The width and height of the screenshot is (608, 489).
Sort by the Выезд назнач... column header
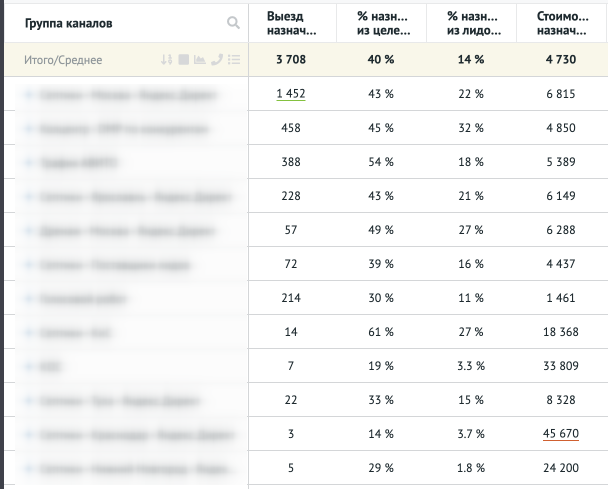(x=291, y=23)
